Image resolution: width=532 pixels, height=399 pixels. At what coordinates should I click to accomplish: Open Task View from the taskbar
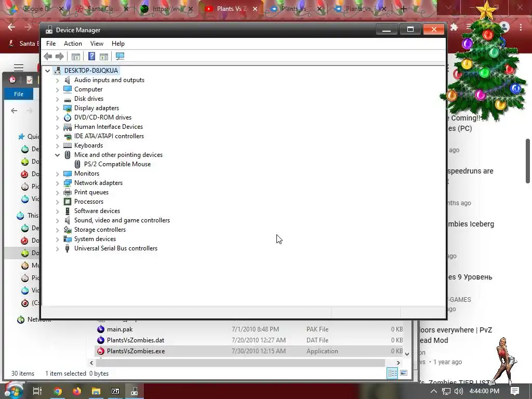pyautogui.click(x=37, y=391)
